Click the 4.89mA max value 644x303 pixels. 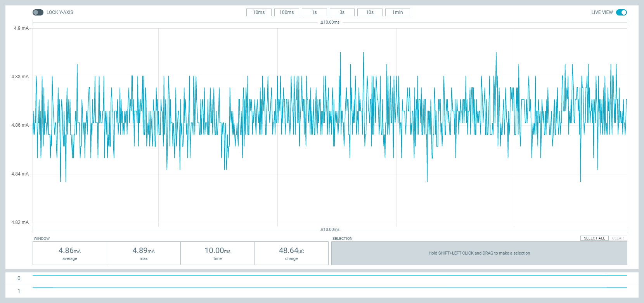coord(144,251)
